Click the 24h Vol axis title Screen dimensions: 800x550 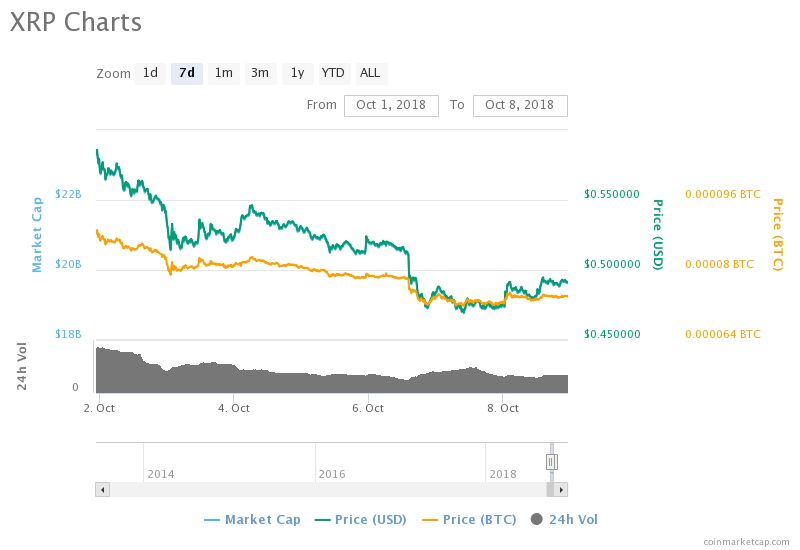21,366
